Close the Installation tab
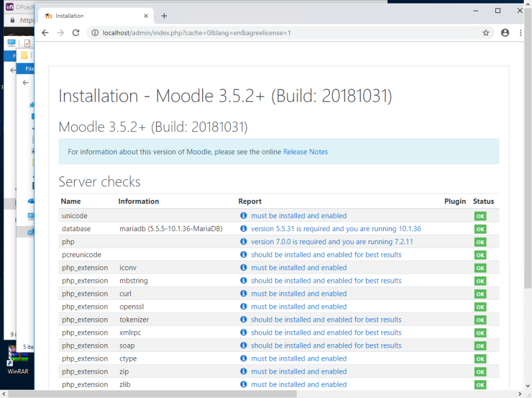Screen dimensions: 532x398 point(146,16)
